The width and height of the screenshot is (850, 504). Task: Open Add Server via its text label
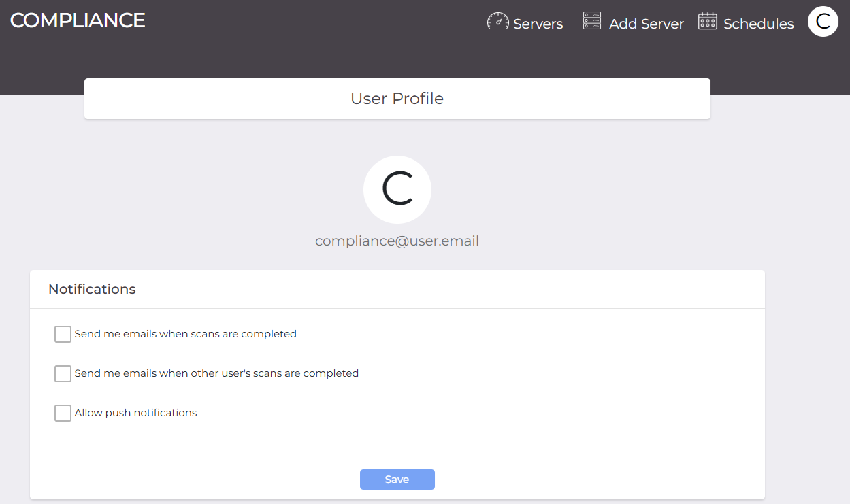click(x=646, y=24)
